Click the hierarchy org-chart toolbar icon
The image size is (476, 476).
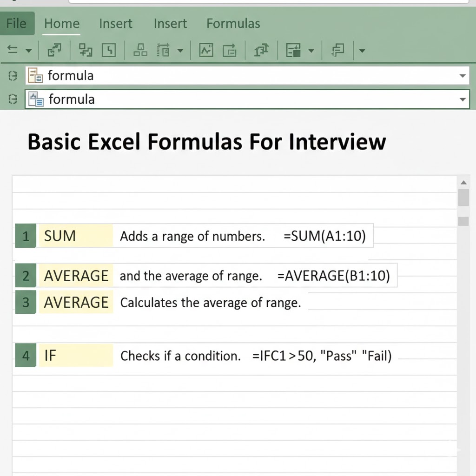click(x=140, y=50)
